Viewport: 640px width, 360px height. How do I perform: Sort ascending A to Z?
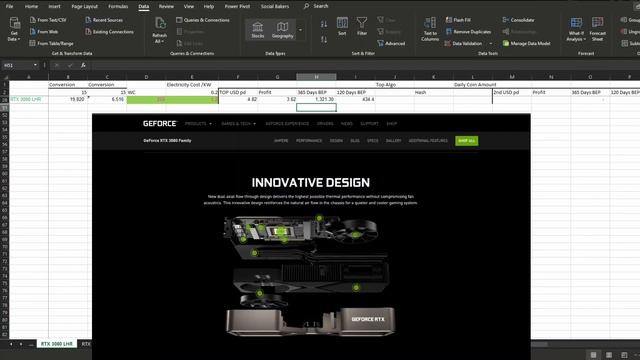324,24
